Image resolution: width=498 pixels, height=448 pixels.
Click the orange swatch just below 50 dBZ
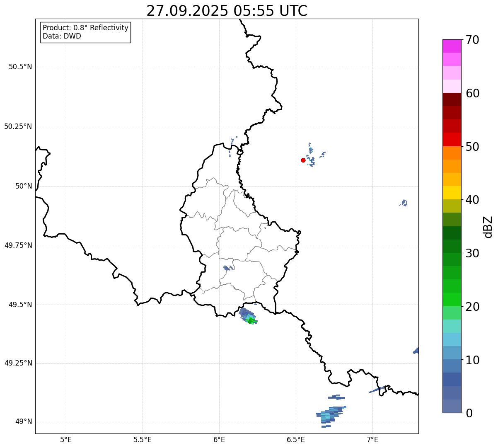[x=452, y=153]
